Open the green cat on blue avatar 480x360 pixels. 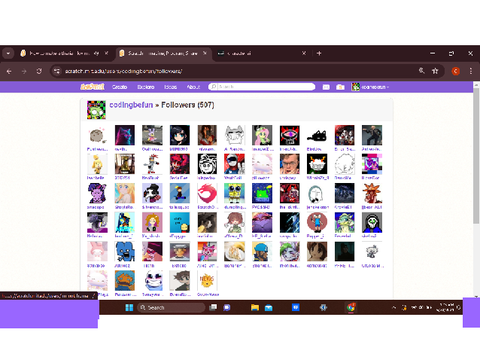262,193
